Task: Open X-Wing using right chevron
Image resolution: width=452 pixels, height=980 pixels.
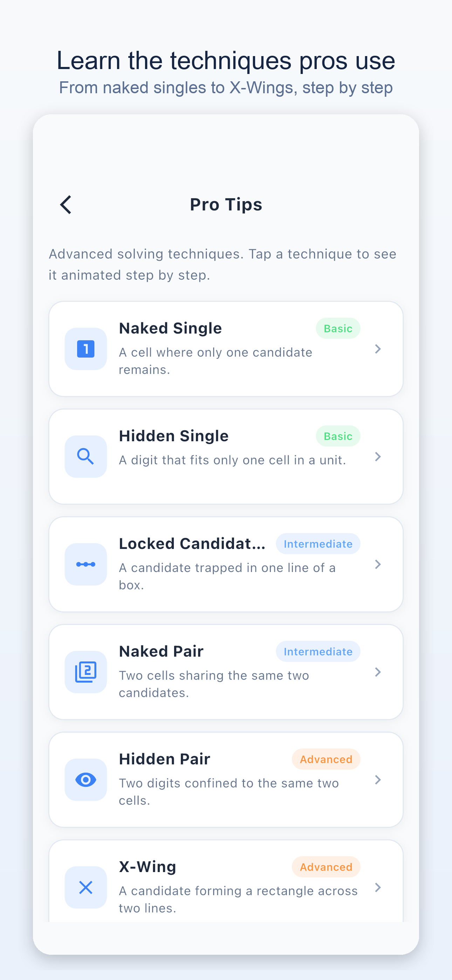Action: (377, 887)
